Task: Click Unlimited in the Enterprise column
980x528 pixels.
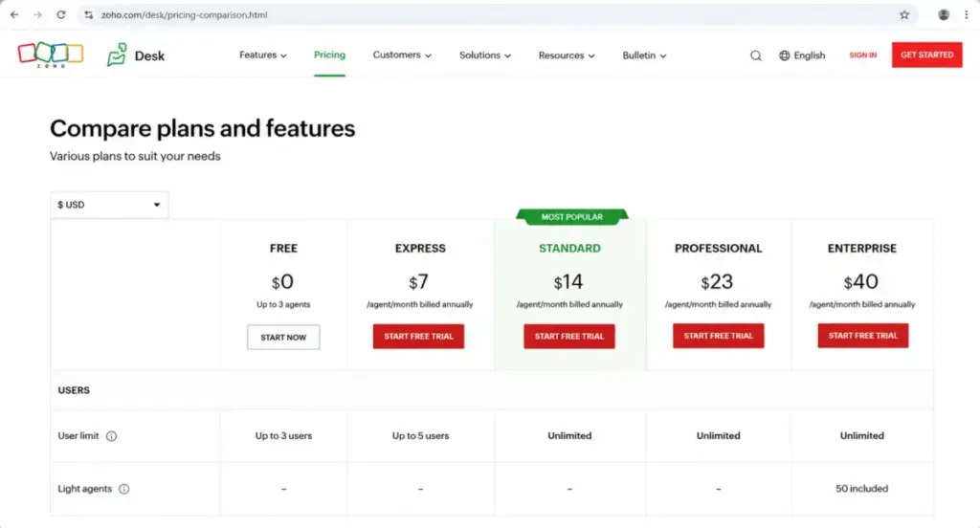Action: 862,435
